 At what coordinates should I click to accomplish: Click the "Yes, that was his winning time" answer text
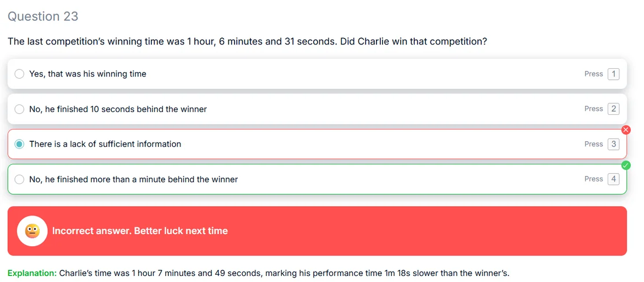tap(88, 74)
